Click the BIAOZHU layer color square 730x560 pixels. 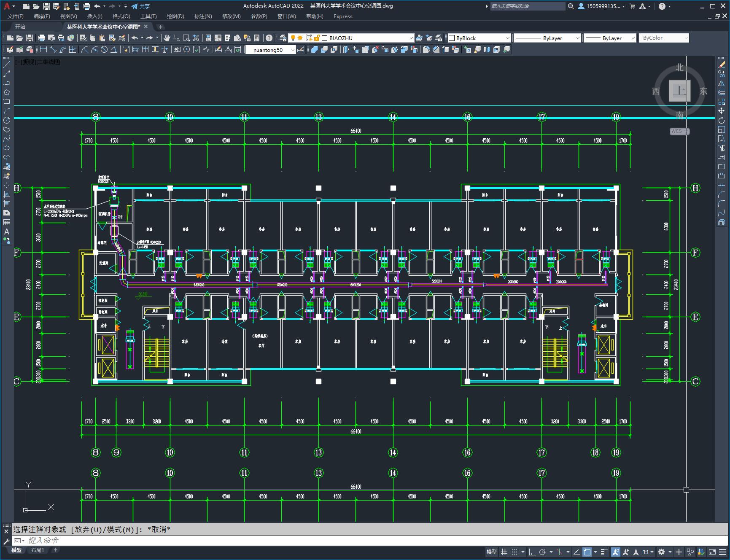[325, 38]
